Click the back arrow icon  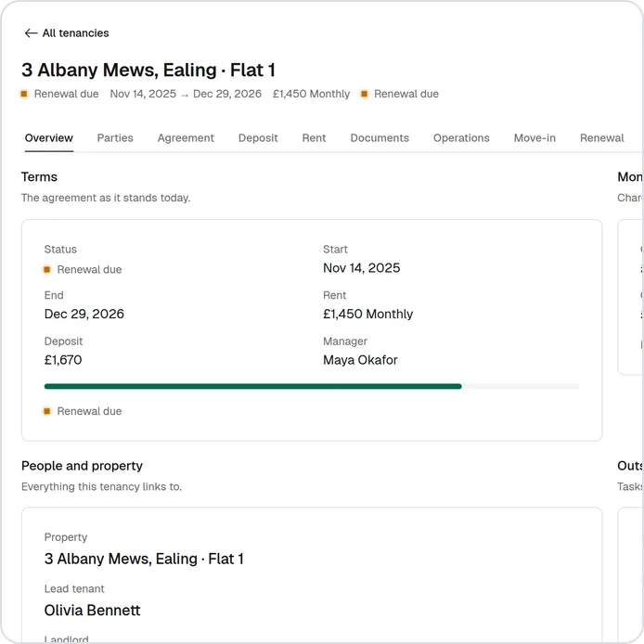coord(32,32)
